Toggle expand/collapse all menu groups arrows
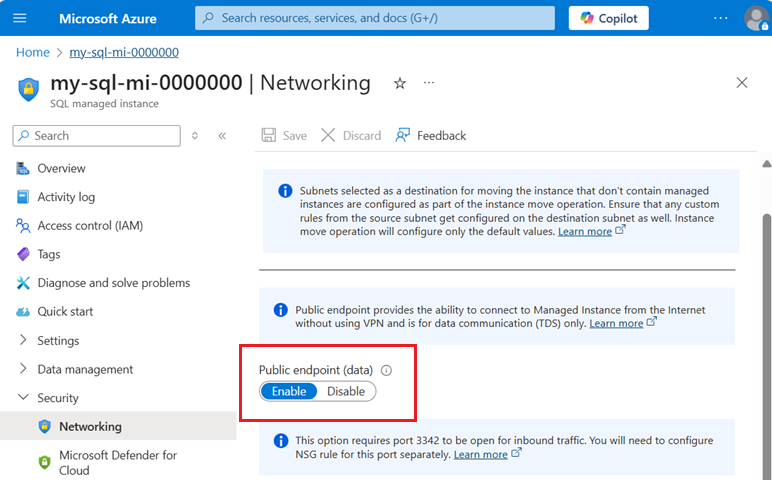Viewport: 772px width, 480px height. point(195,136)
